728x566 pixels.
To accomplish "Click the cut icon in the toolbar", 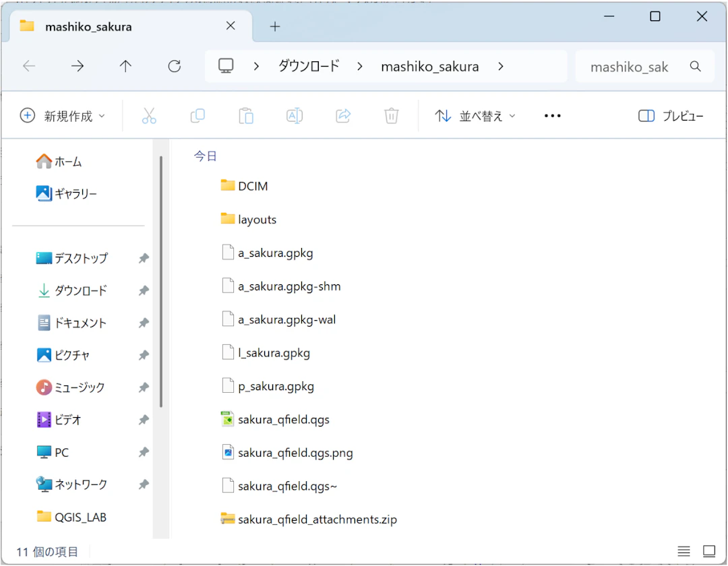I will click(149, 115).
